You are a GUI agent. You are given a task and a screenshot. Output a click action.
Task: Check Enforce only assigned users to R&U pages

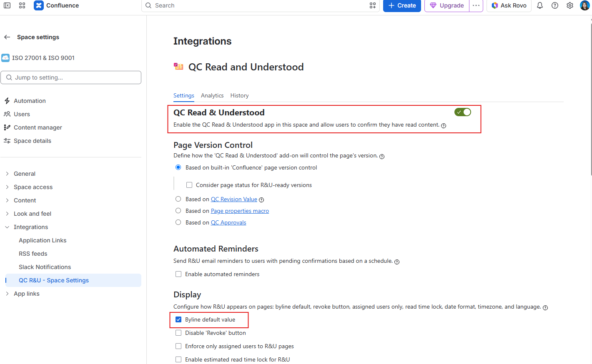(178, 346)
